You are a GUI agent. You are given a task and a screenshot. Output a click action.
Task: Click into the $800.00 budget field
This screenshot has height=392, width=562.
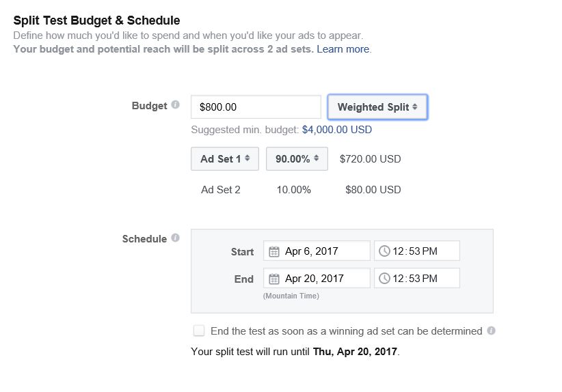[x=256, y=107]
